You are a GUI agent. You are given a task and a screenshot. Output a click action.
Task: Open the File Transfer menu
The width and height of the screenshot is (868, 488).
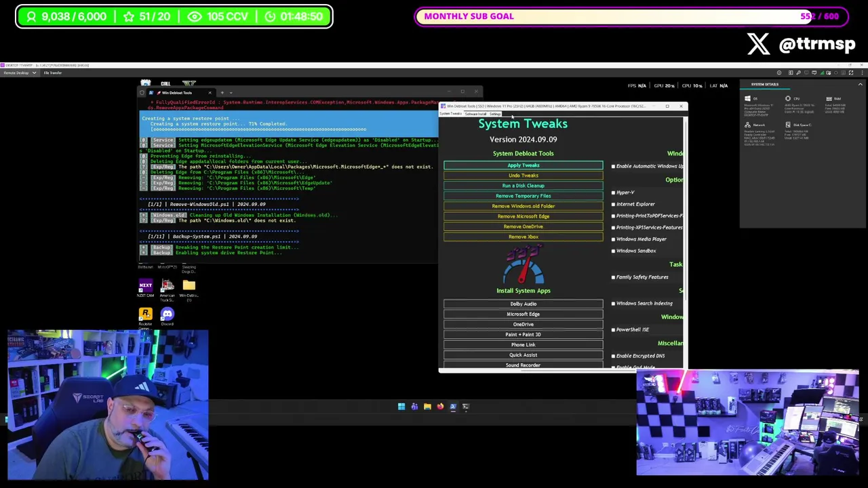(x=52, y=73)
